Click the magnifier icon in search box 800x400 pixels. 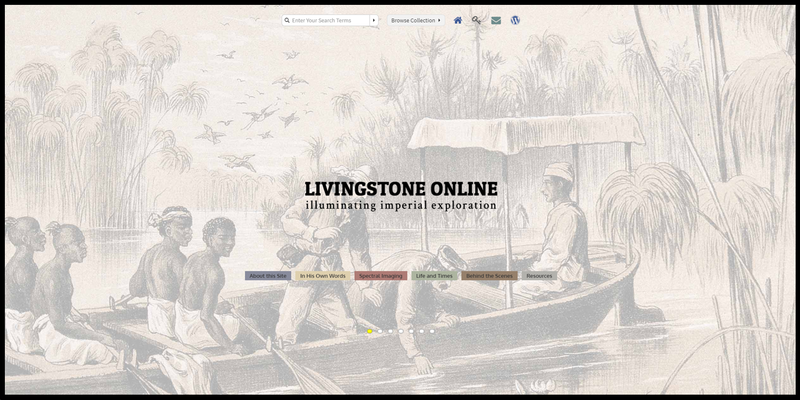(x=287, y=20)
